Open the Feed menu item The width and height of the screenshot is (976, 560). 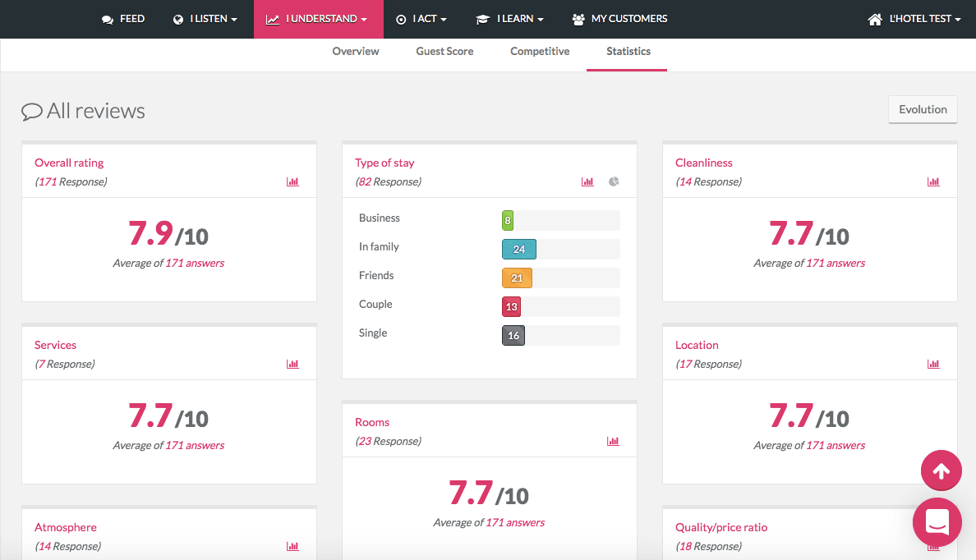coord(123,19)
